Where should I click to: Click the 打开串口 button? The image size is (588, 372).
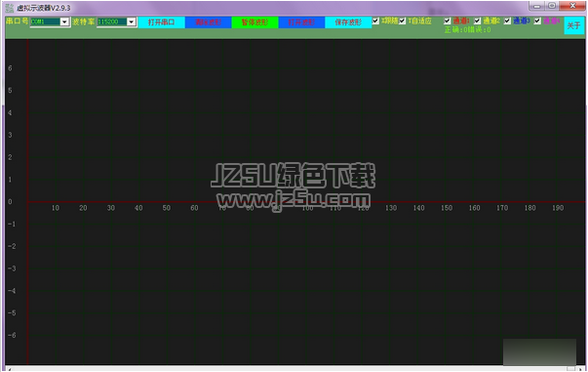(x=161, y=22)
